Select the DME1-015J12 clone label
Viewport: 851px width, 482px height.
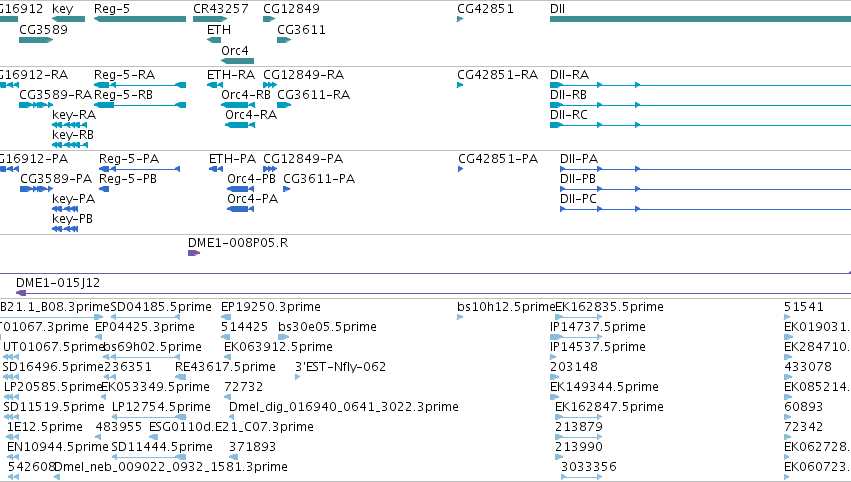pos(58,283)
